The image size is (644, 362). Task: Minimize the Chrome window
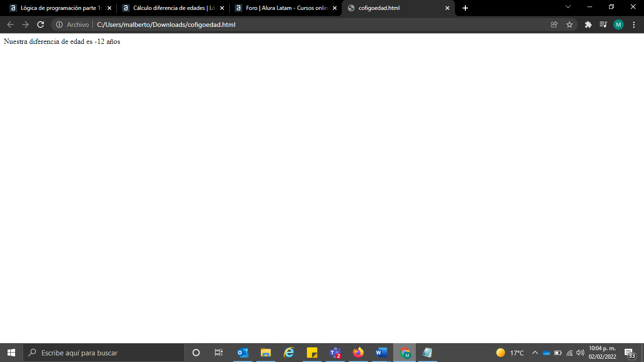(590, 7)
